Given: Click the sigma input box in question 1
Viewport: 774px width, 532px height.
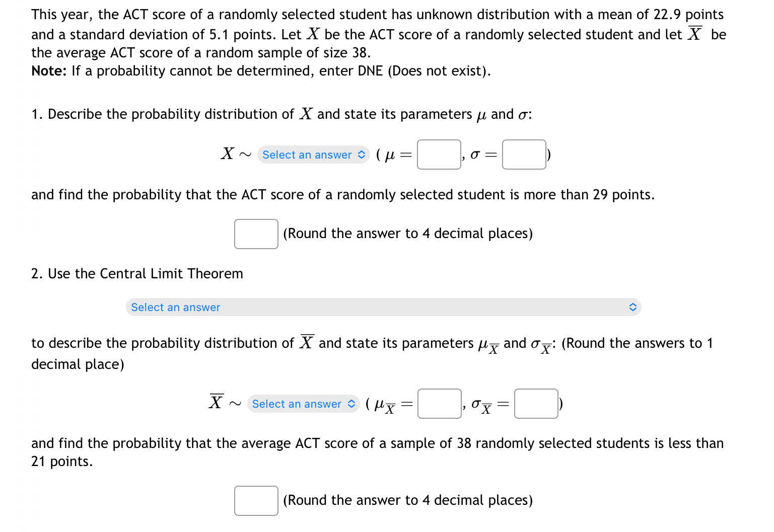Looking at the screenshot, I should pos(524,155).
